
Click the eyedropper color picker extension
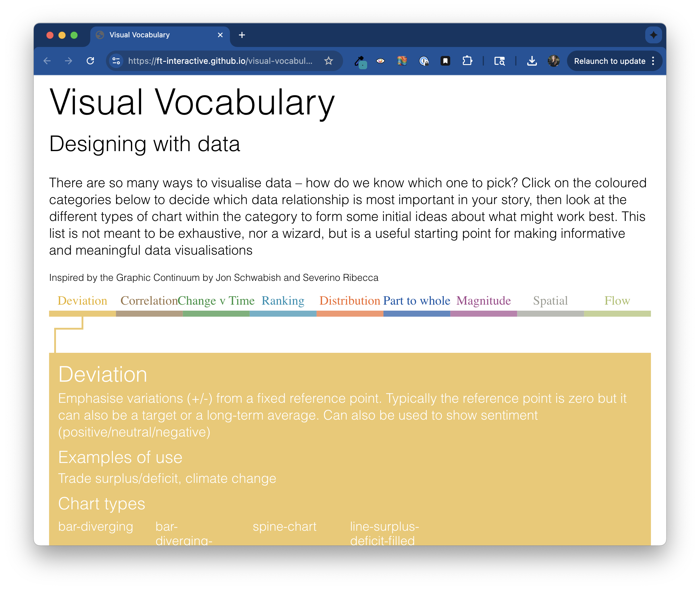tap(360, 61)
